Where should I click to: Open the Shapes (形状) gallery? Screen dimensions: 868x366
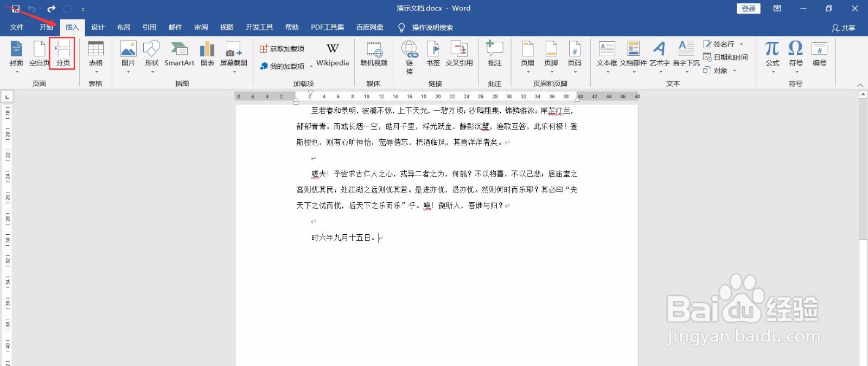[x=151, y=56]
